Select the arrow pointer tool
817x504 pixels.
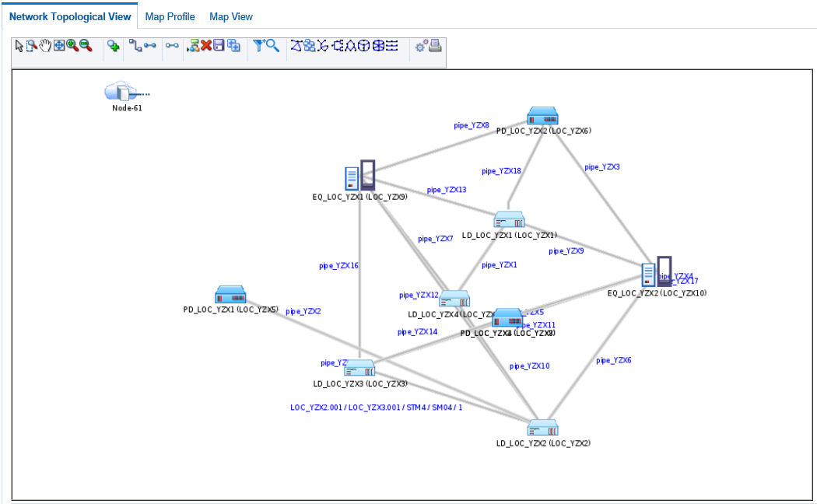tap(19, 46)
